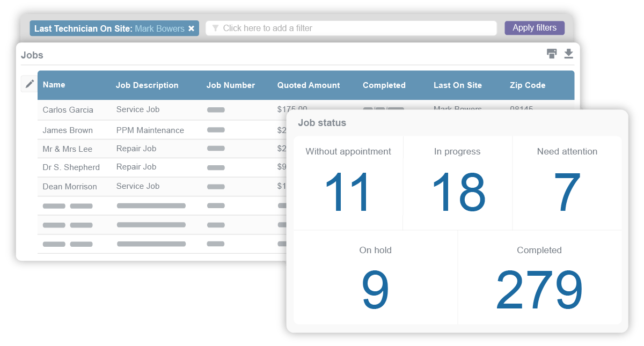Open the In progress tile showing 18
This screenshot has height=346, width=644.
[458, 183]
